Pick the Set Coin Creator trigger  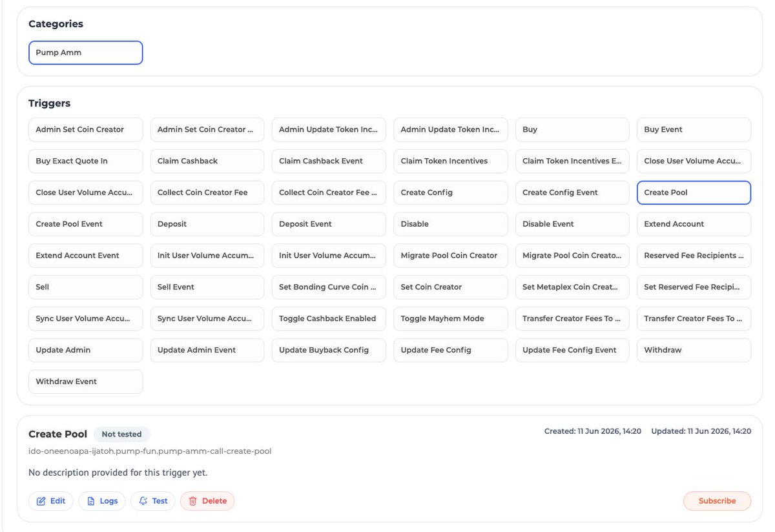pyautogui.click(x=450, y=287)
